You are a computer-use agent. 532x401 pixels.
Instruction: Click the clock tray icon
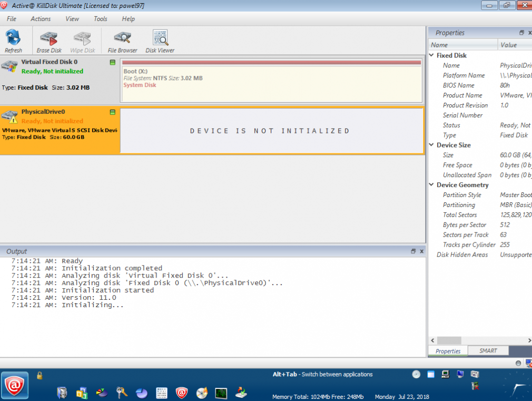(416, 374)
